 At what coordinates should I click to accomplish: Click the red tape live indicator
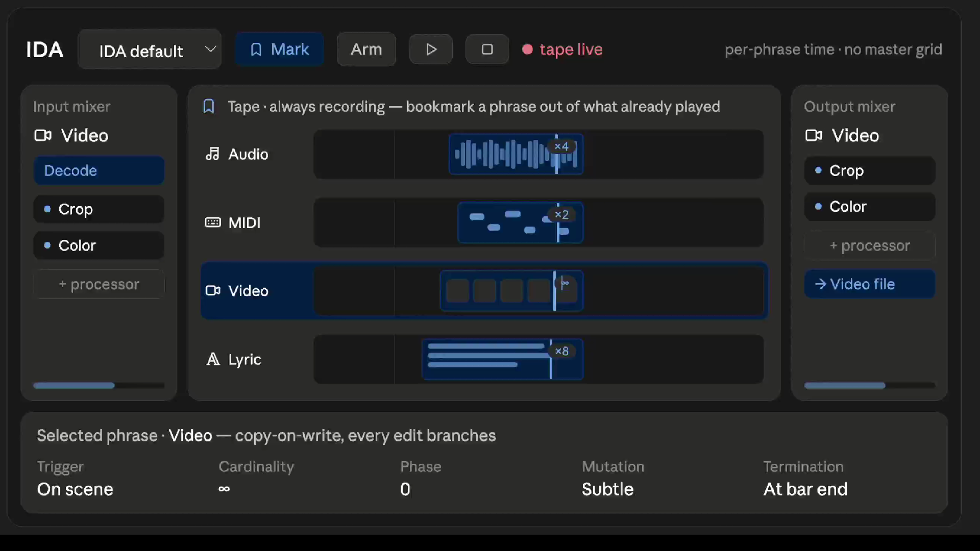click(x=562, y=49)
